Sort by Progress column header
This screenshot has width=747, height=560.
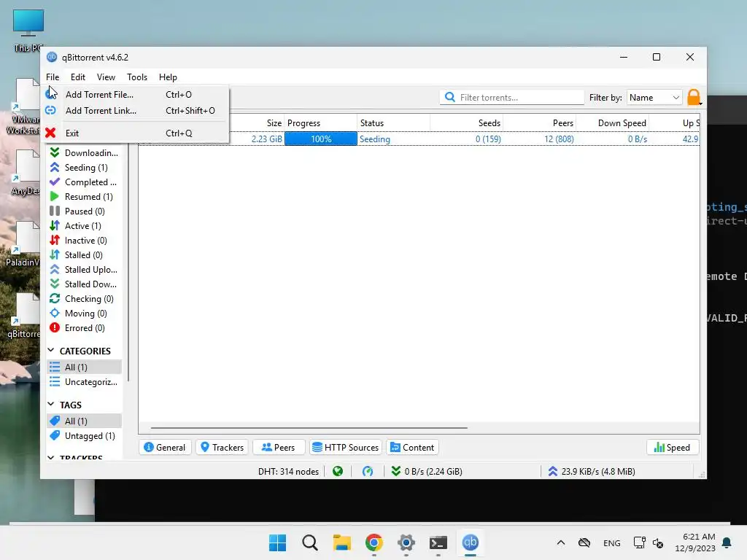point(321,122)
